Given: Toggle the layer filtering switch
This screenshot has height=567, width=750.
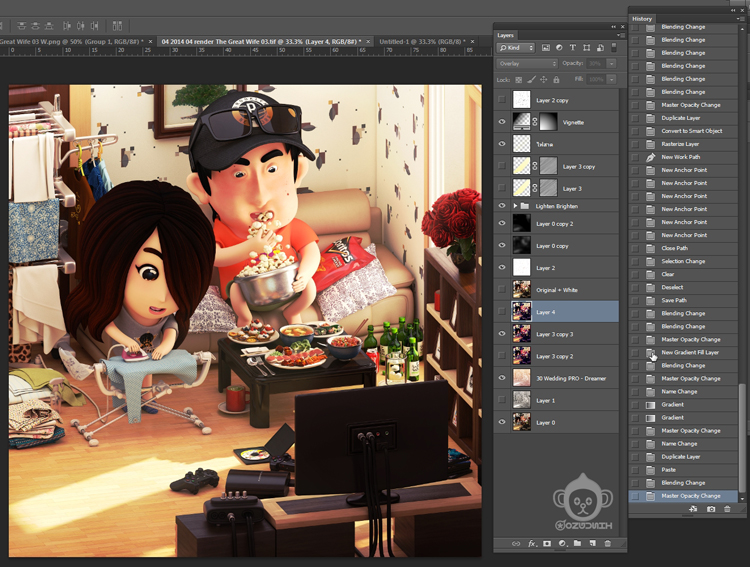Looking at the screenshot, I should pyautogui.click(x=614, y=47).
